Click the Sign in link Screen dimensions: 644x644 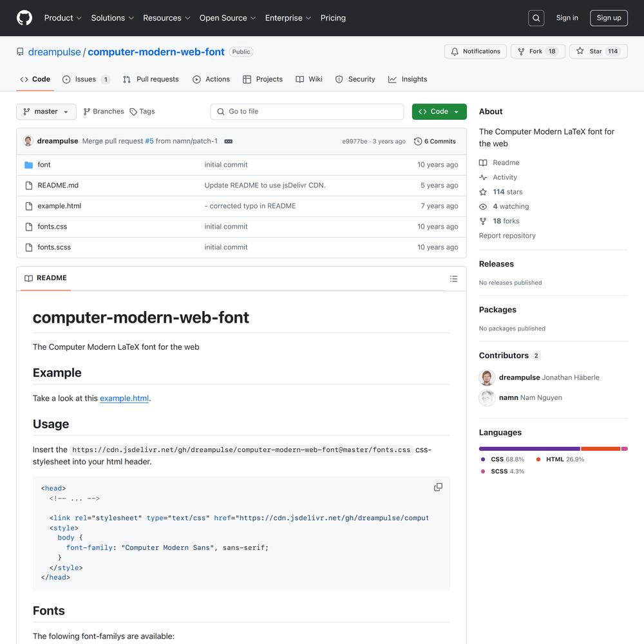(567, 18)
